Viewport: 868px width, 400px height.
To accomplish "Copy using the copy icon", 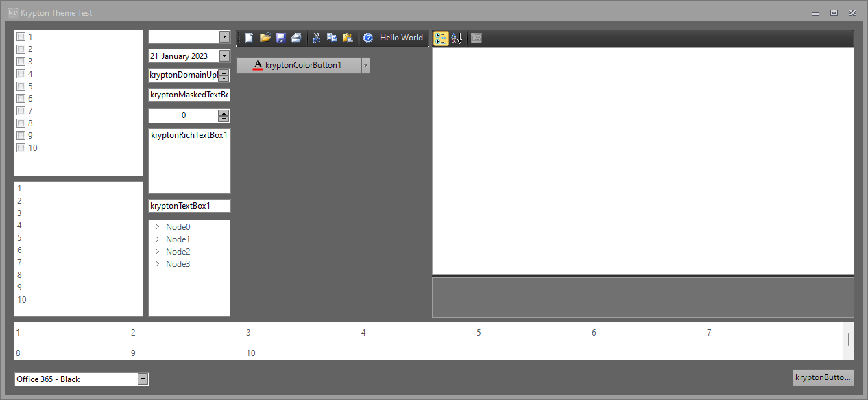I will 332,38.
